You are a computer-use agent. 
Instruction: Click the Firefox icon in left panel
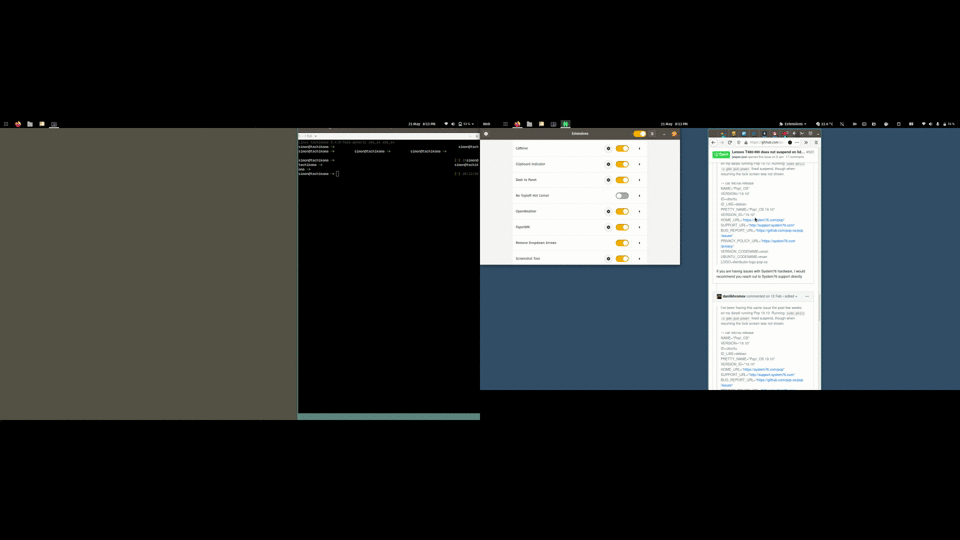tap(18, 124)
